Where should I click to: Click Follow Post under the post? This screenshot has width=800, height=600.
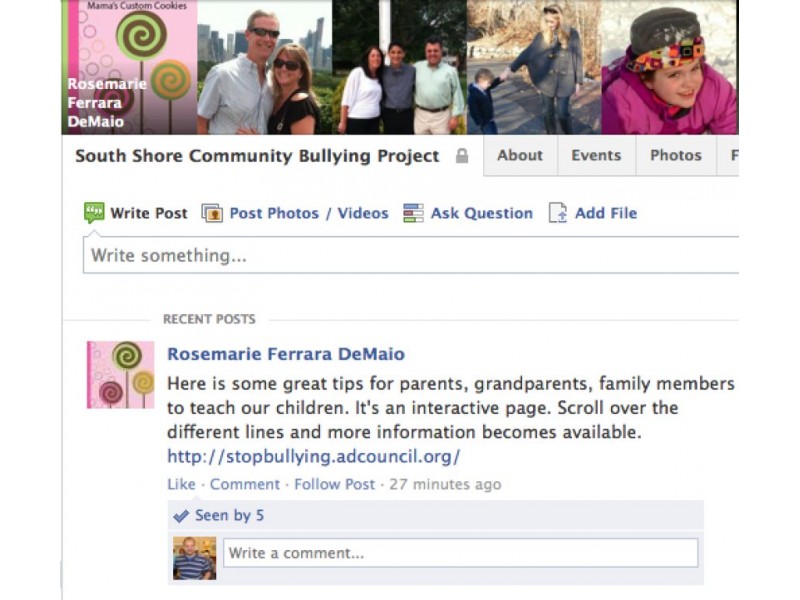pos(334,484)
